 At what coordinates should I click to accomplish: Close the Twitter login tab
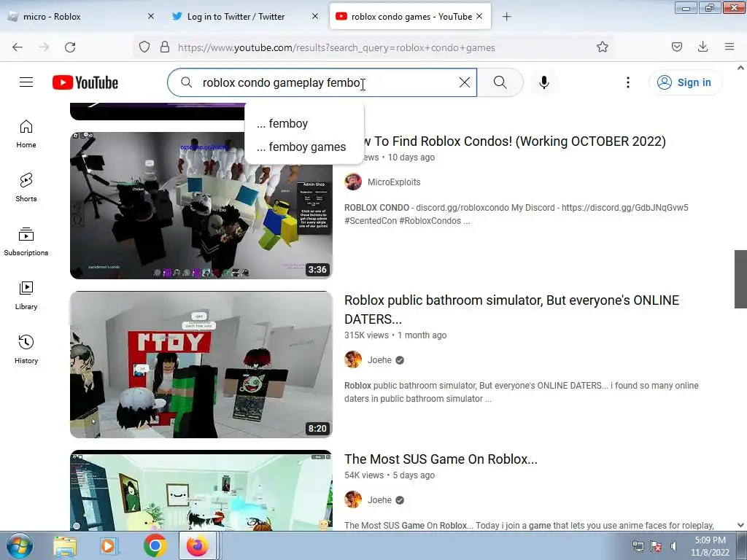[315, 17]
